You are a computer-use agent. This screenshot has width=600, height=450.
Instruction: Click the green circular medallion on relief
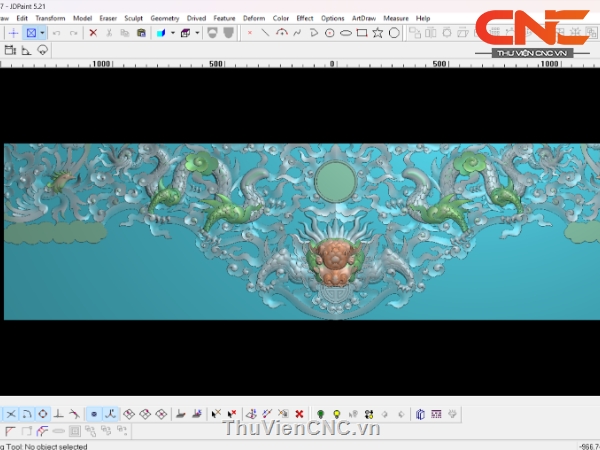(x=334, y=183)
